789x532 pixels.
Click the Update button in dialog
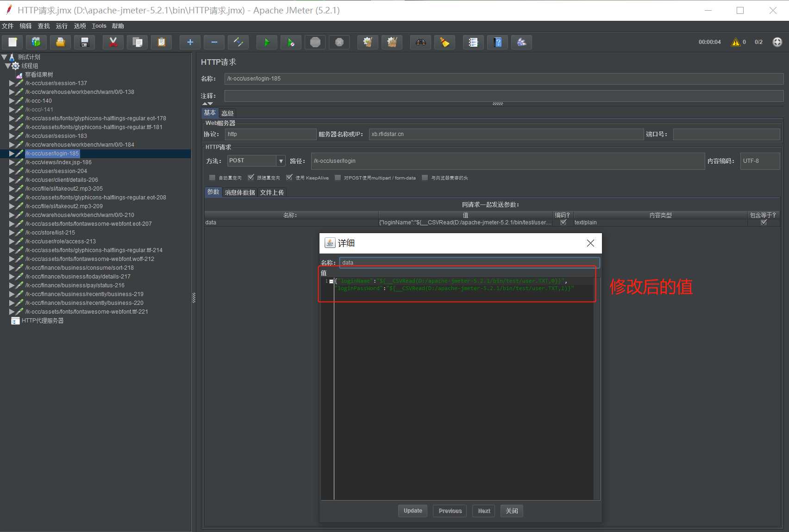click(x=413, y=511)
